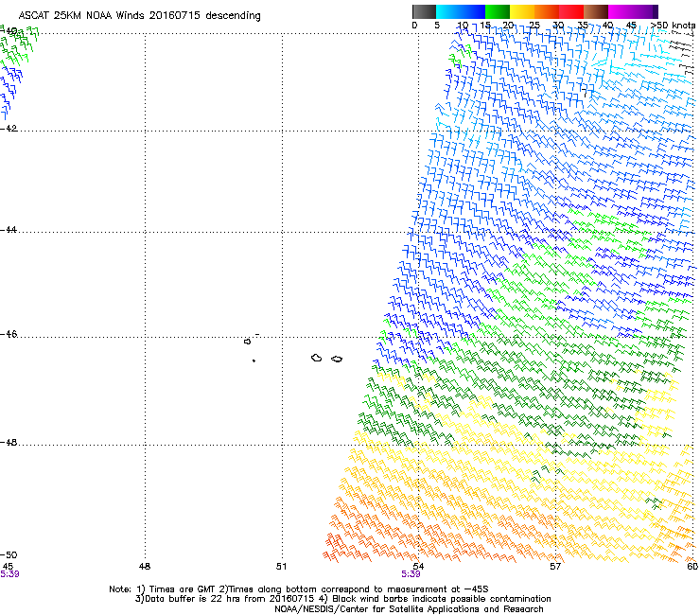The width and height of the screenshot is (700, 615).
Task: Click the westernmost island outline just below -46 latitude
Action: (248, 342)
